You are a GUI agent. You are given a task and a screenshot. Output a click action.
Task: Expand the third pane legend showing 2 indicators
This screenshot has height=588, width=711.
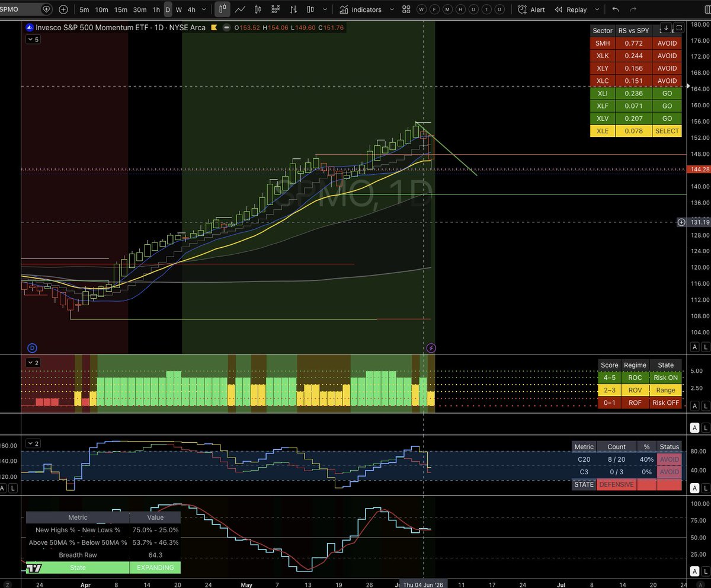point(33,443)
